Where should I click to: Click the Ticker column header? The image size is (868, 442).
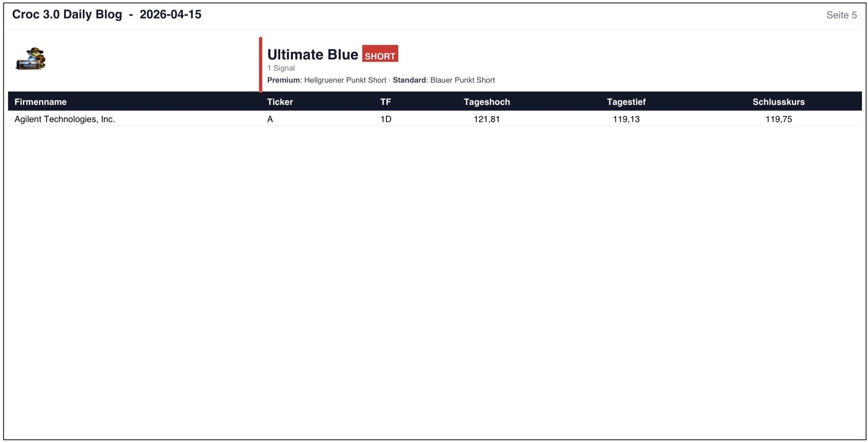tap(280, 102)
